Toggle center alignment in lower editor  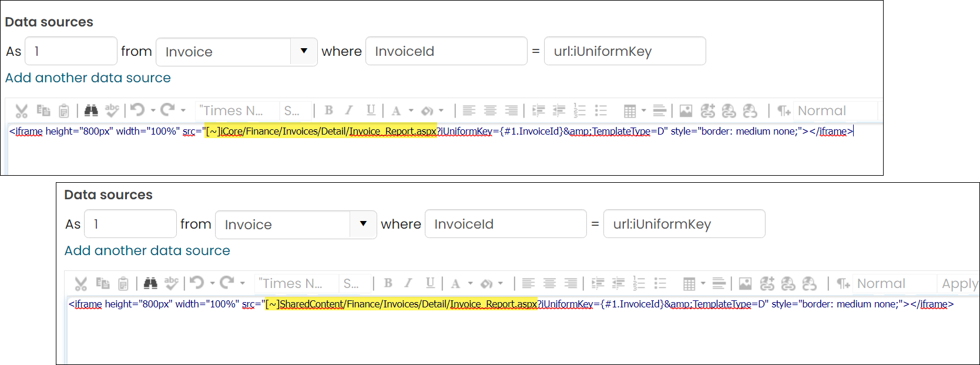(549, 283)
